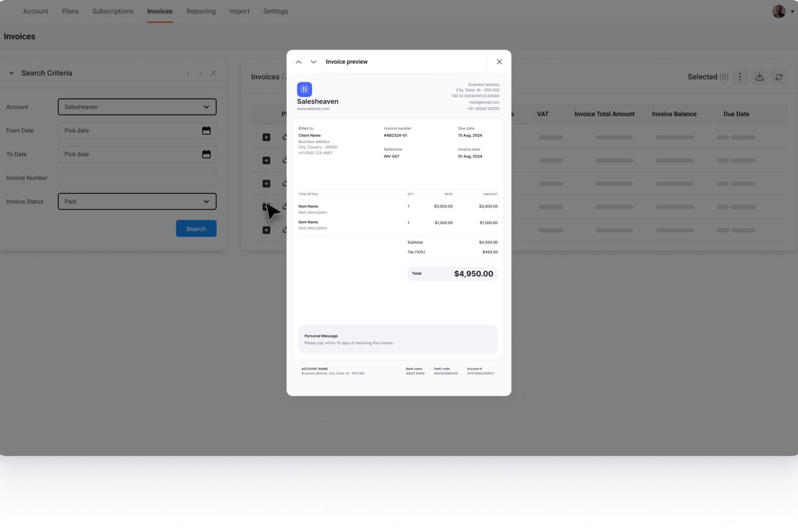Screen dimensions: 798x532
Task: Select Settings from the navigation bar
Action: [x=275, y=11]
